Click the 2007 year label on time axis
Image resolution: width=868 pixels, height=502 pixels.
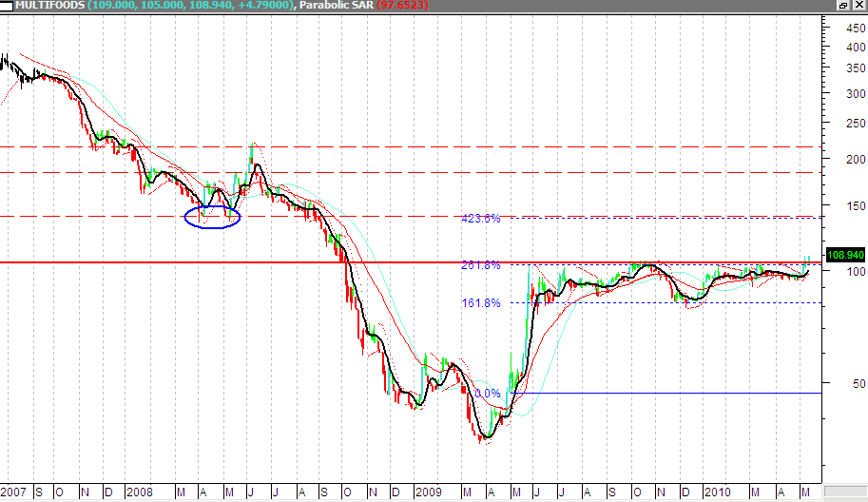(x=15, y=492)
